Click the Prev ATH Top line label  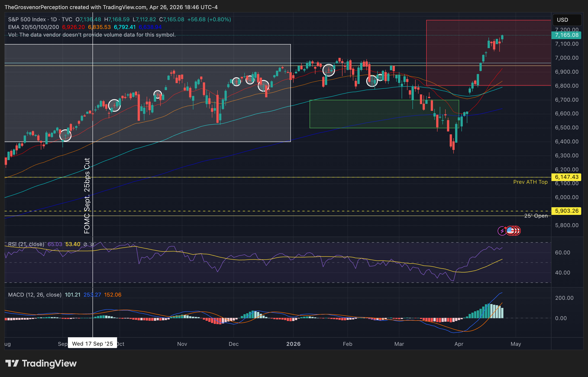530,182
